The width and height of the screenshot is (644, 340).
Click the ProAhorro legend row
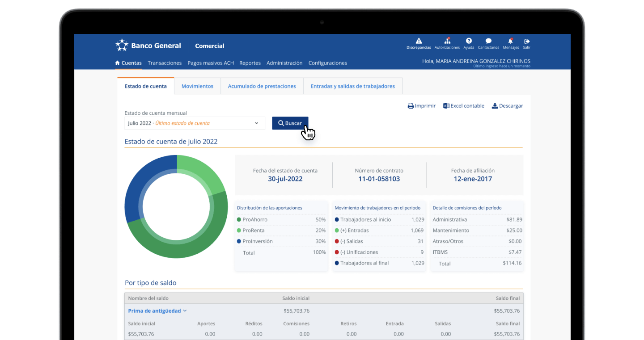(x=281, y=220)
